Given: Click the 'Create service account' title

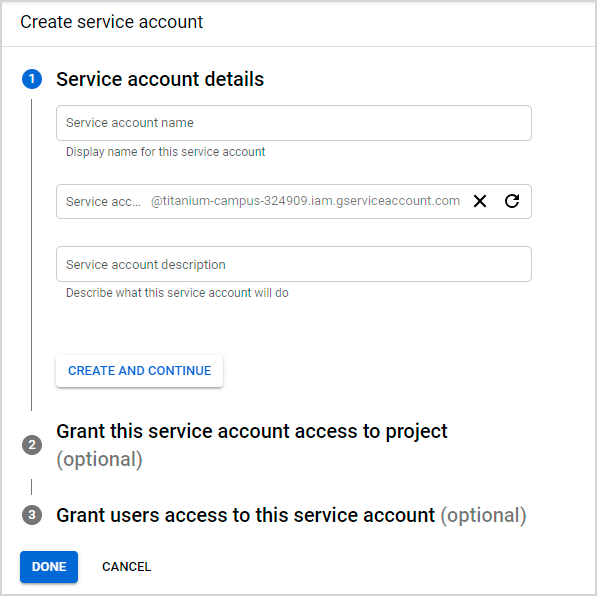Looking at the screenshot, I should [112, 22].
